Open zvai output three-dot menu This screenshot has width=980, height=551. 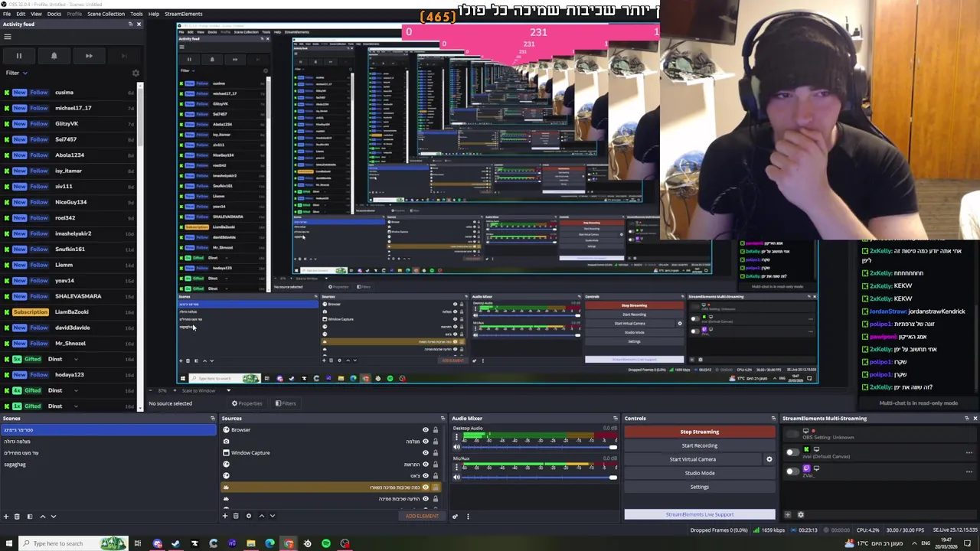(x=969, y=452)
